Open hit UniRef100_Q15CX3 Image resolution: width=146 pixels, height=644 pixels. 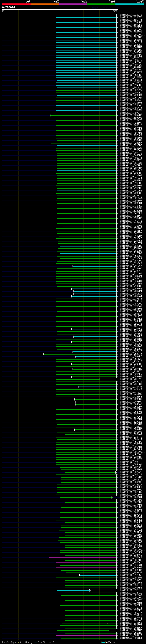[131, 18]
